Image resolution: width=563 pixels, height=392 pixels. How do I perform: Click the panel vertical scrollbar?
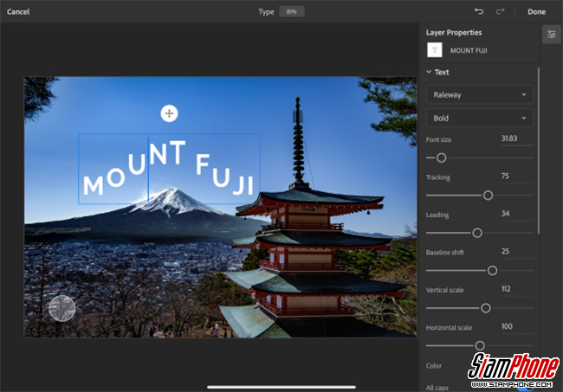538,151
